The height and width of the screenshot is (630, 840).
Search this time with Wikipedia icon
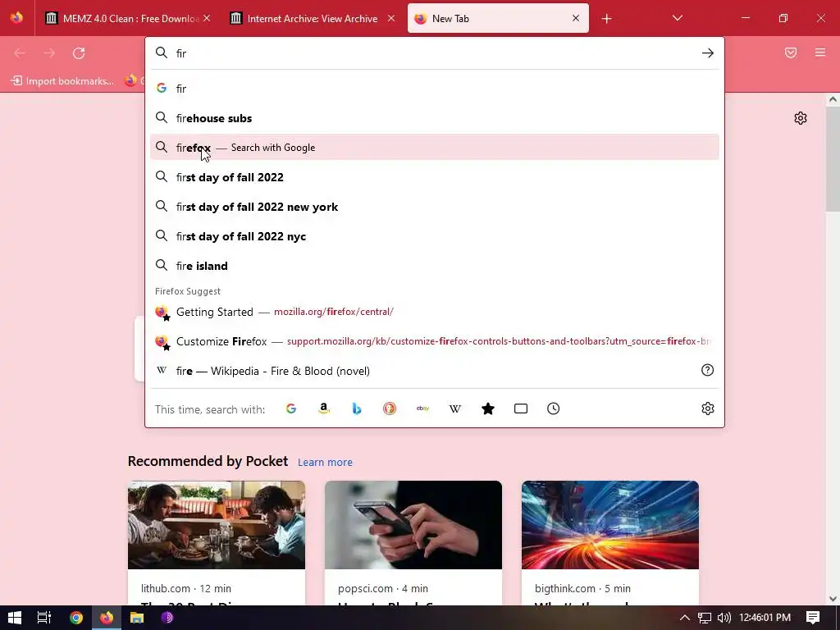point(454,409)
